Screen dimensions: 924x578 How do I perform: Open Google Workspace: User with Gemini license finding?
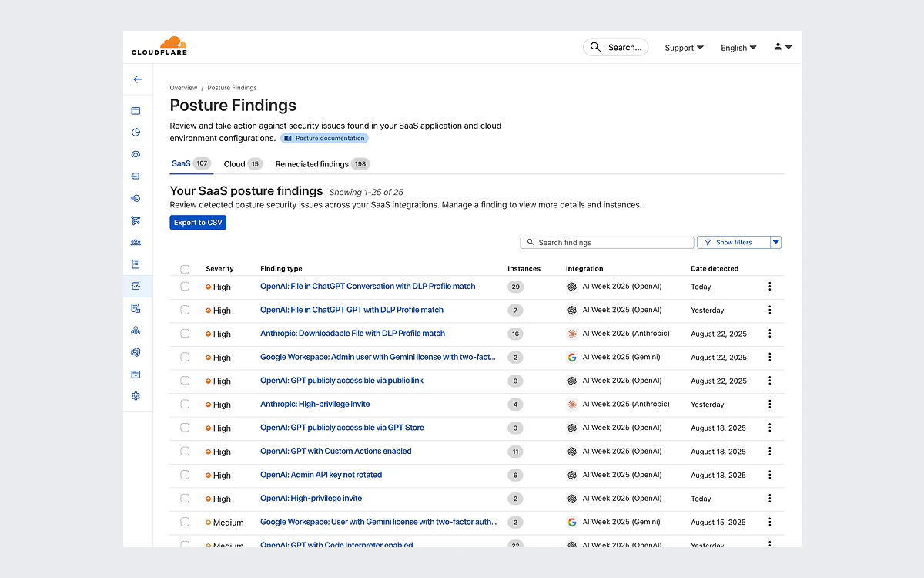coord(378,522)
